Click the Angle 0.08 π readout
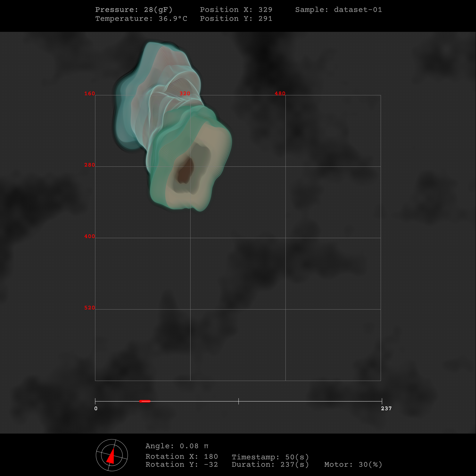Image resolution: width=476 pixels, height=476 pixels. click(177, 446)
